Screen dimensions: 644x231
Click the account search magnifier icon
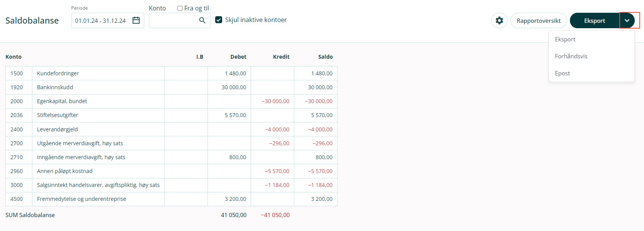pyautogui.click(x=202, y=20)
